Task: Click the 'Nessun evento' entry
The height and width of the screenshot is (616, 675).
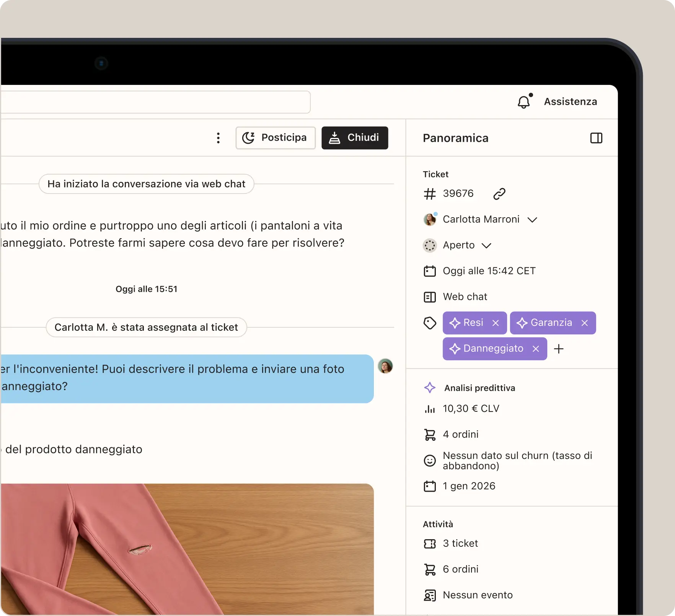Action: click(x=478, y=595)
